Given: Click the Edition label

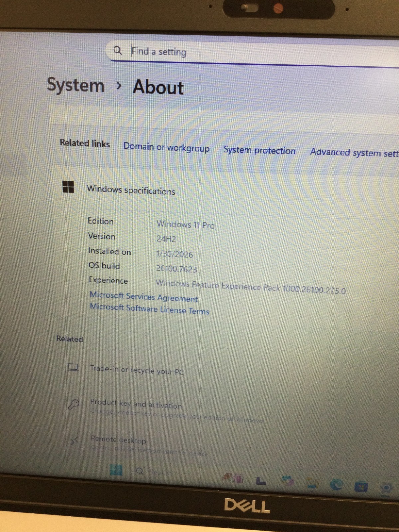Looking at the screenshot, I should click(101, 221).
